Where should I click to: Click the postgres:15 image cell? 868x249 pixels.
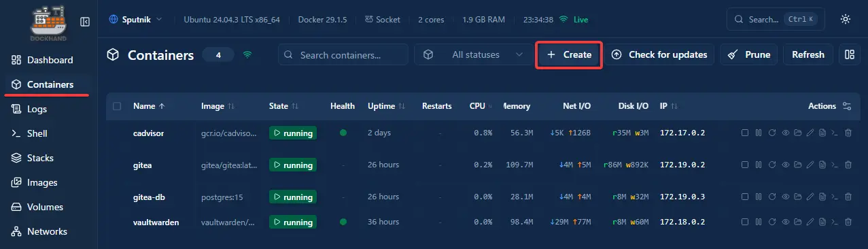222,197
